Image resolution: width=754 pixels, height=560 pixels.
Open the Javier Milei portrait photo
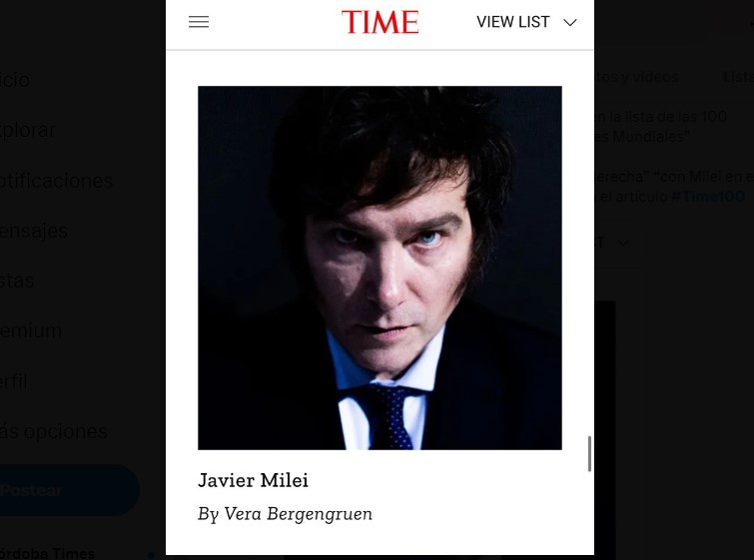tap(379, 268)
